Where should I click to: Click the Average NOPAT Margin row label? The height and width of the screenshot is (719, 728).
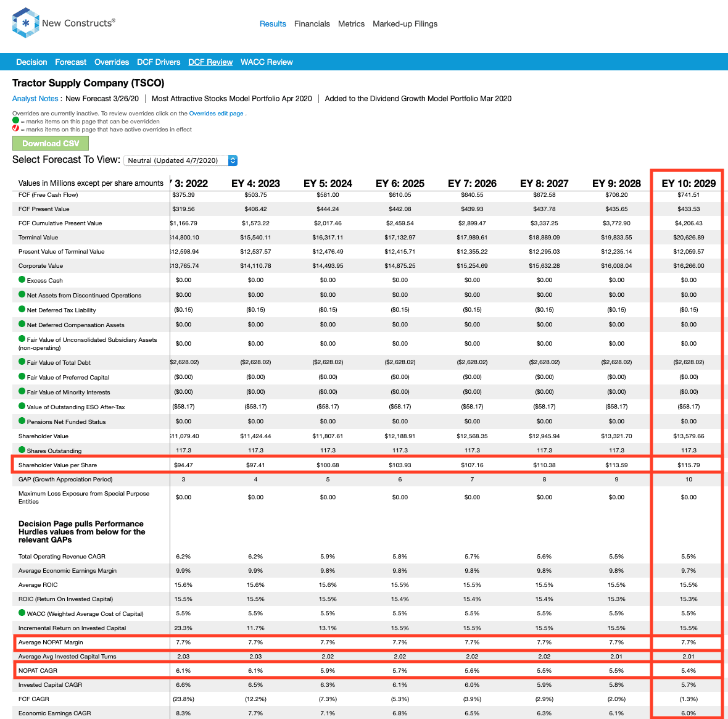(51, 642)
